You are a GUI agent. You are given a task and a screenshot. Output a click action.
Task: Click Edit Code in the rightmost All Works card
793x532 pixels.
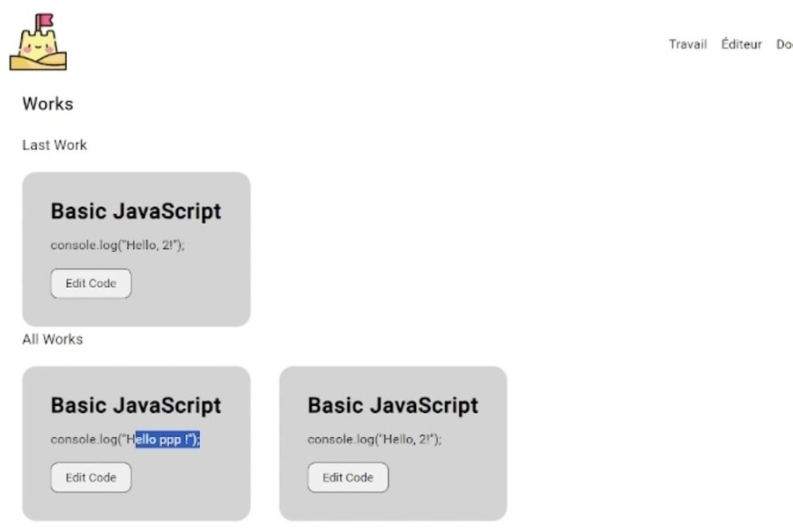pos(348,477)
